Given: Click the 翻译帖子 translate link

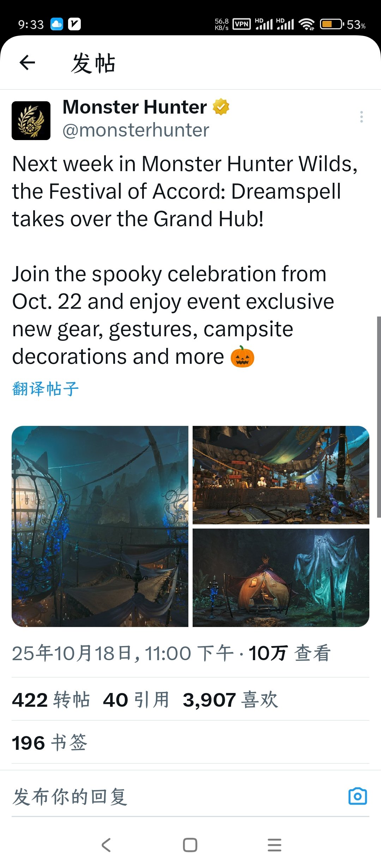Looking at the screenshot, I should pyautogui.click(x=46, y=389).
